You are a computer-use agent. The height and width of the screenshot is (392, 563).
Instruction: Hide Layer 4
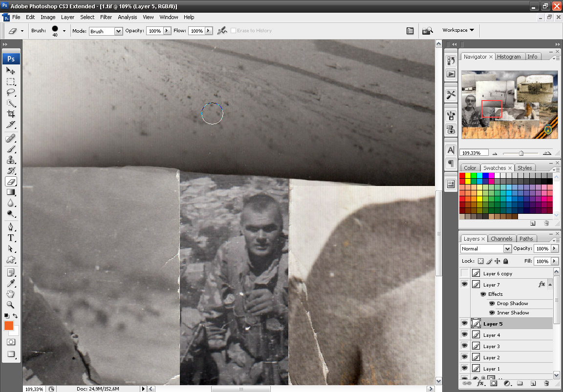(465, 334)
